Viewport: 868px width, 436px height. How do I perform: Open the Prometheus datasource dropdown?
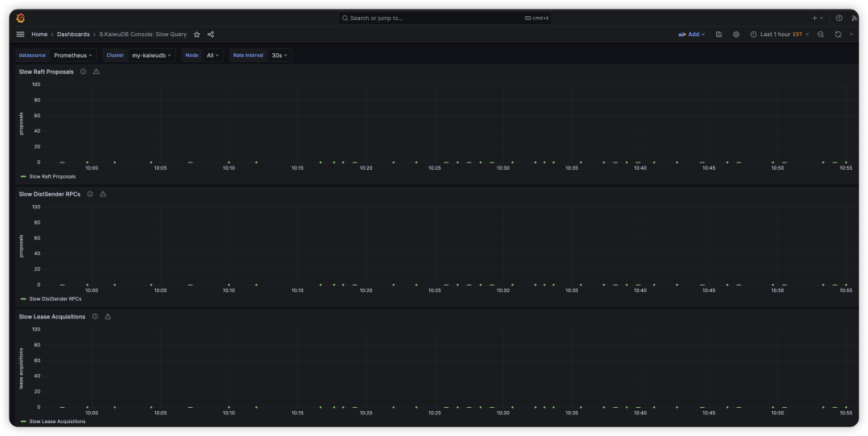point(74,56)
